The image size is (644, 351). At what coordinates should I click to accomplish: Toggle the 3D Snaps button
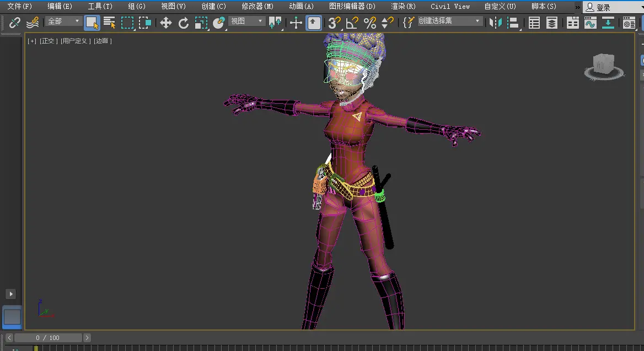(x=334, y=23)
